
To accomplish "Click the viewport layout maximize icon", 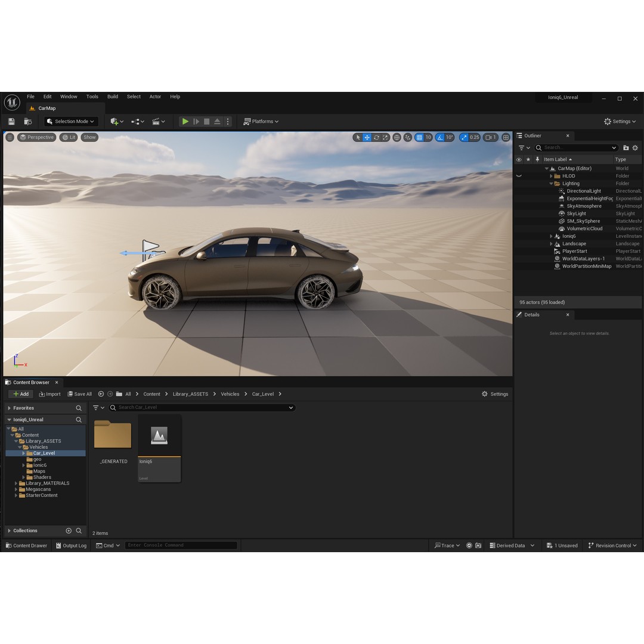I will [x=506, y=138].
